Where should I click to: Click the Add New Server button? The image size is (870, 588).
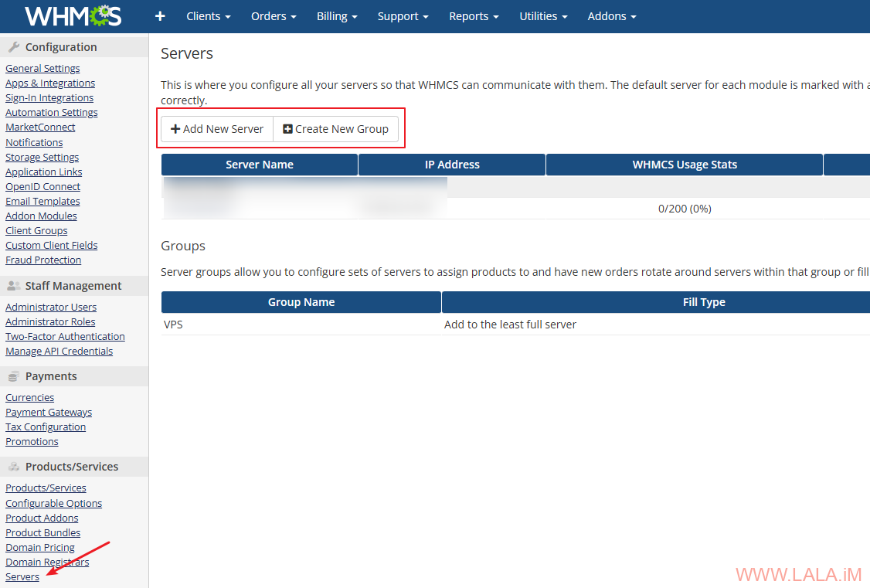[217, 129]
